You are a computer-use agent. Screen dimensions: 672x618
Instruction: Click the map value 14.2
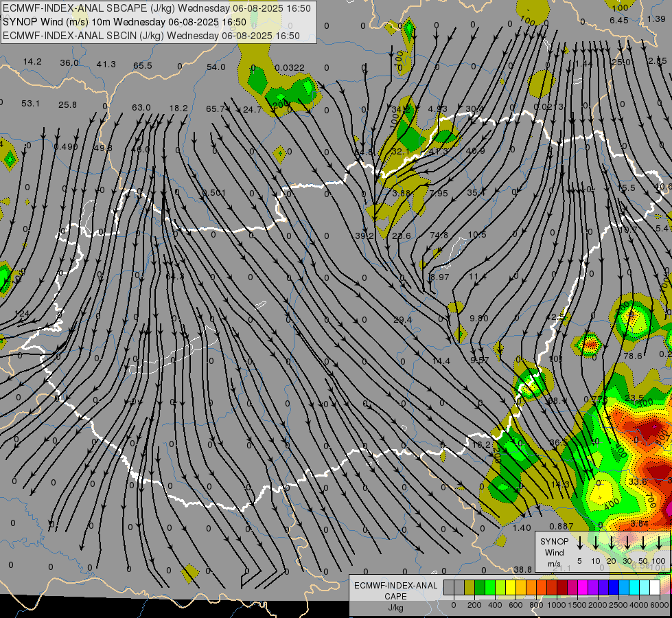click(x=32, y=62)
